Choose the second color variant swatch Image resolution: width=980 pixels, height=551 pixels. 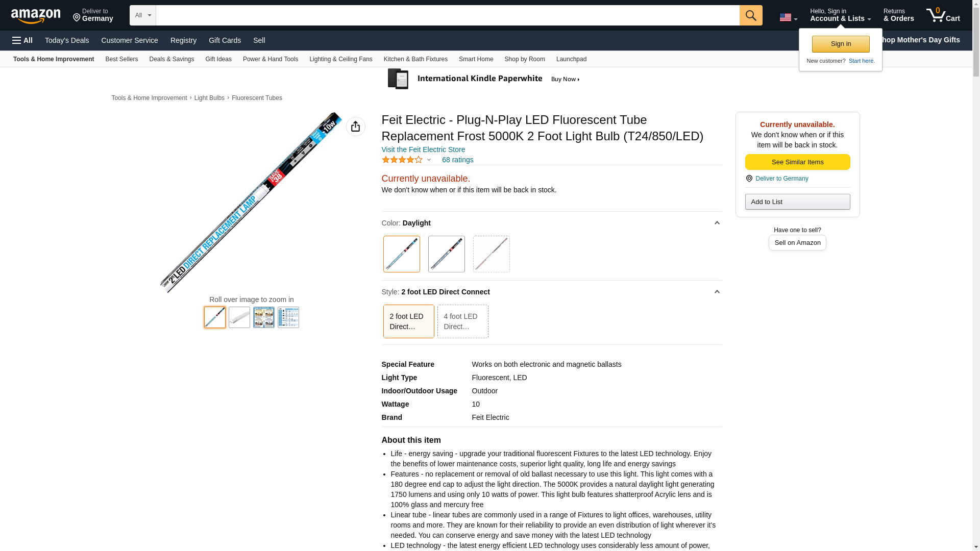(x=446, y=254)
